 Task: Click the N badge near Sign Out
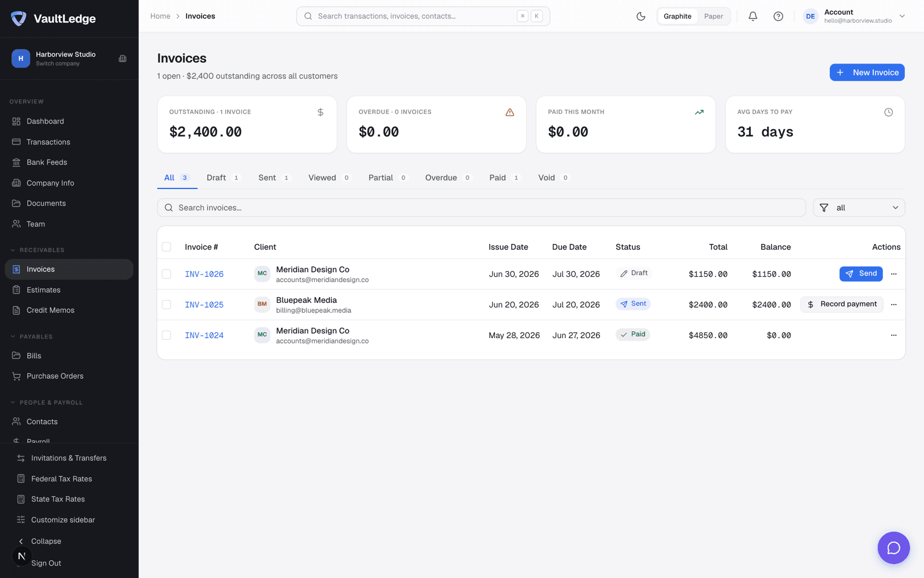(x=21, y=556)
